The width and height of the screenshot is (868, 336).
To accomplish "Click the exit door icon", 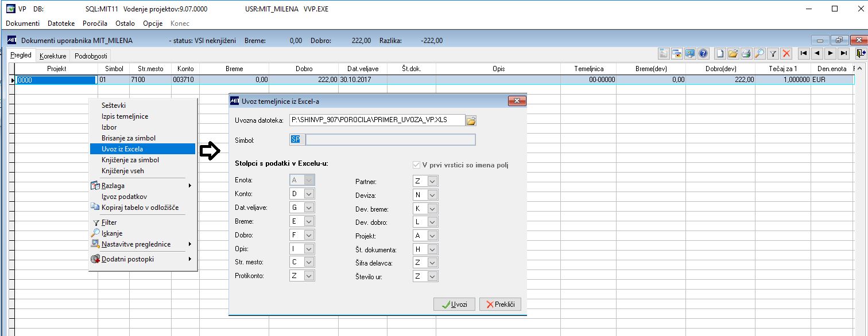I will point(859,53).
